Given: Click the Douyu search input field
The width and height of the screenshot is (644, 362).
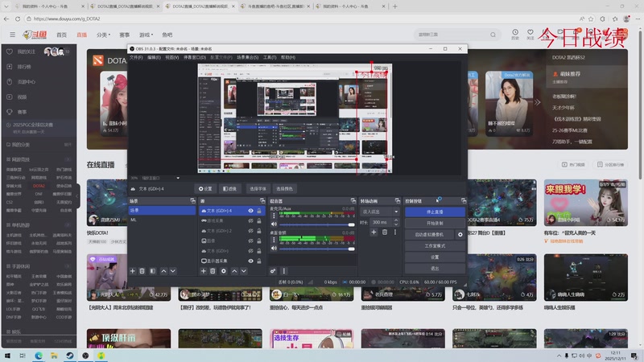Looking at the screenshot, I should [x=452, y=35].
